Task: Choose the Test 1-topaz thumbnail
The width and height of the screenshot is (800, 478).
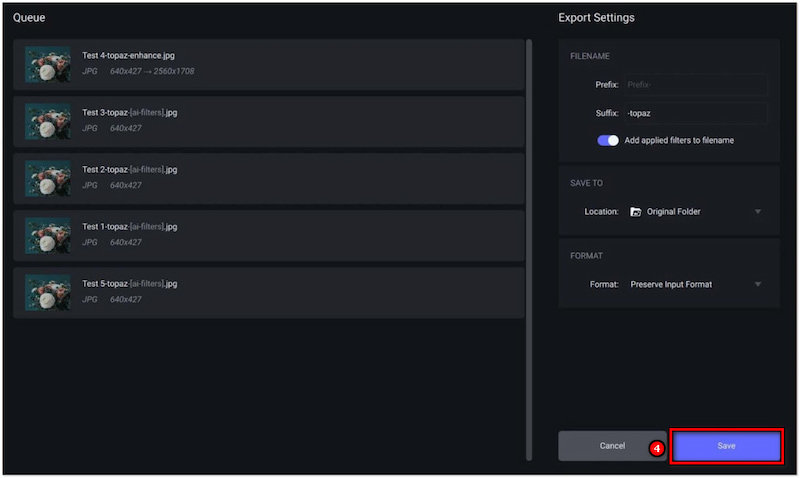Action: click(47, 236)
